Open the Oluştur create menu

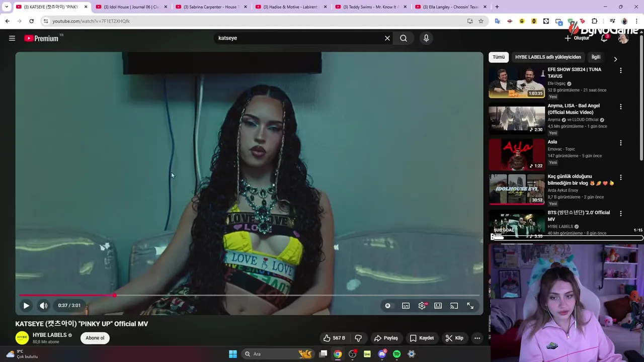[x=577, y=38]
